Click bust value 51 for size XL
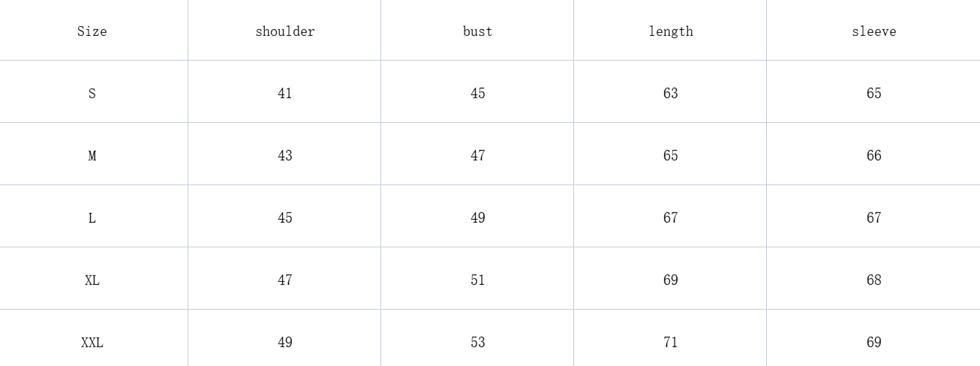980x366 pixels. tap(478, 280)
